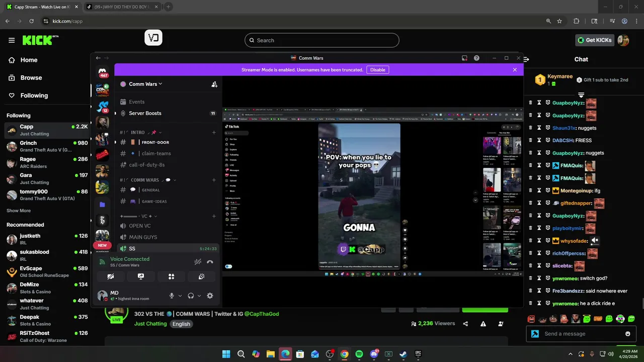This screenshot has height=362, width=644.
Task: Expand Show More under Following
Action: pos(19,211)
